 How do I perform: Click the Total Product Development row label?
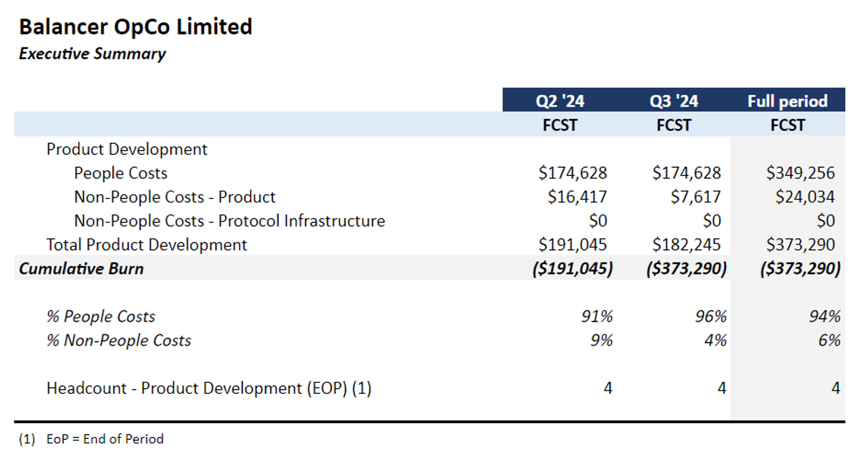pos(146,244)
